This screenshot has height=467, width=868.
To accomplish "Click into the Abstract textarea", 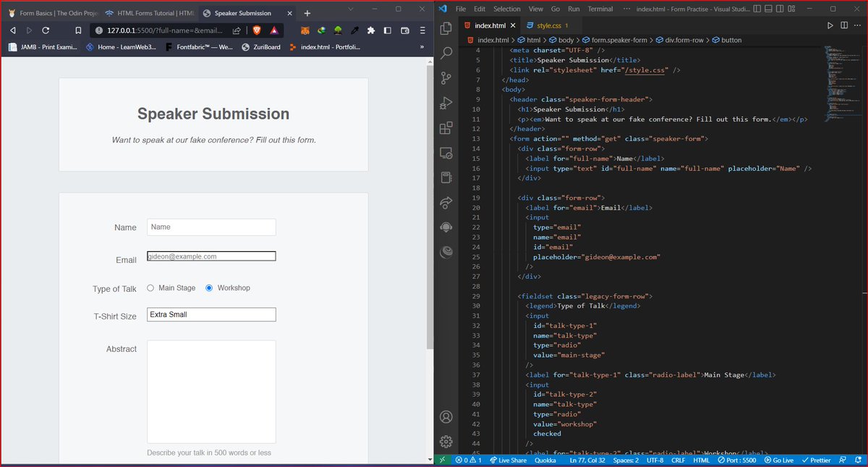I will 211,392.
